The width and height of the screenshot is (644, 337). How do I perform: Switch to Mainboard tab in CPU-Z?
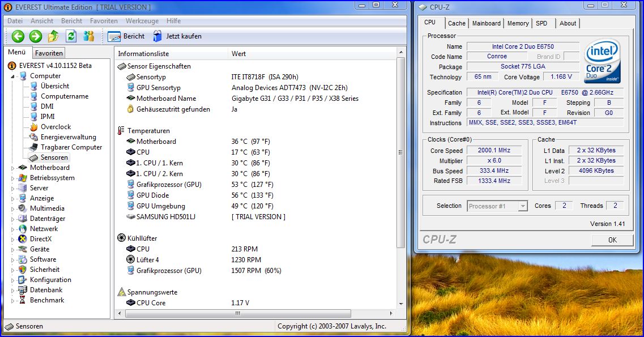487,23
